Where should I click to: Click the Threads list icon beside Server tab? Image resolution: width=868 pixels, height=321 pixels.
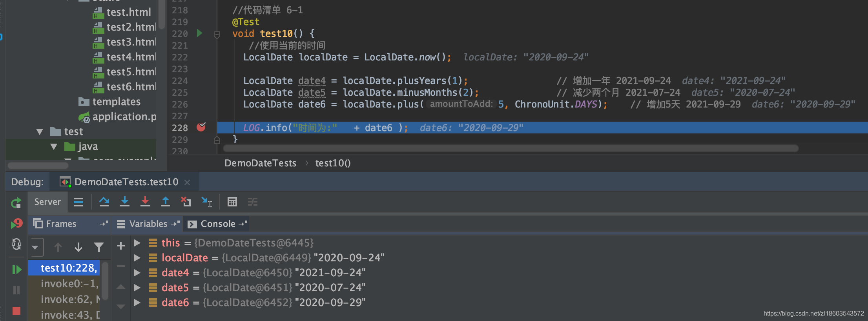pos(78,202)
